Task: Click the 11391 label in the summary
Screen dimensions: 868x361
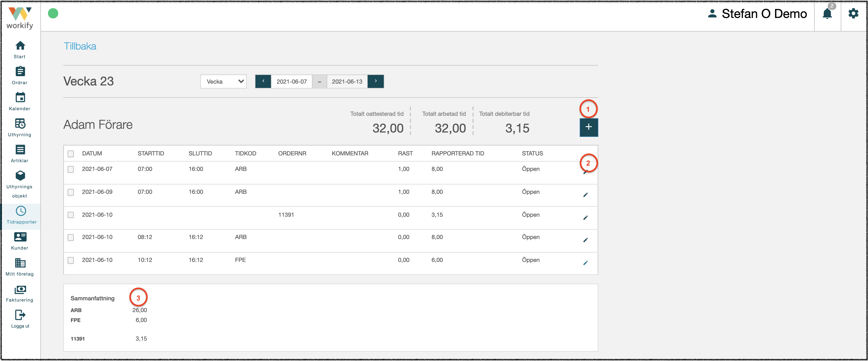Action: (77, 338)
